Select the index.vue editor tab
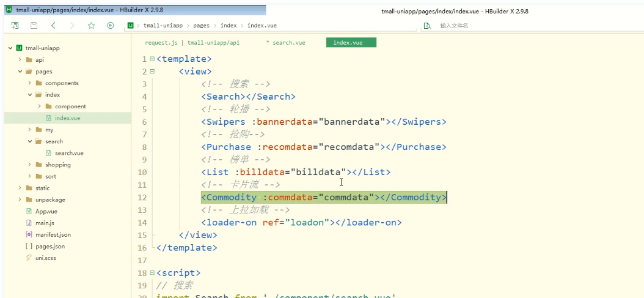644x298 pixels. (x=351, y=43)
